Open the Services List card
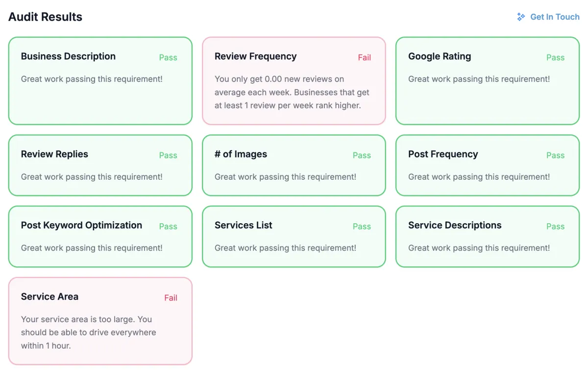 click(x=294, y=236)
